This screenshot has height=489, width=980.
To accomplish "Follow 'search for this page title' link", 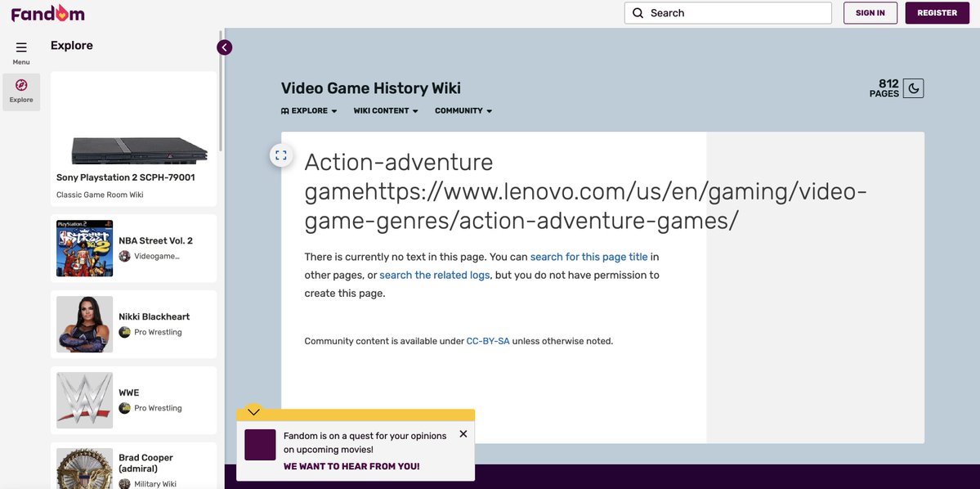I will [588, 257].
